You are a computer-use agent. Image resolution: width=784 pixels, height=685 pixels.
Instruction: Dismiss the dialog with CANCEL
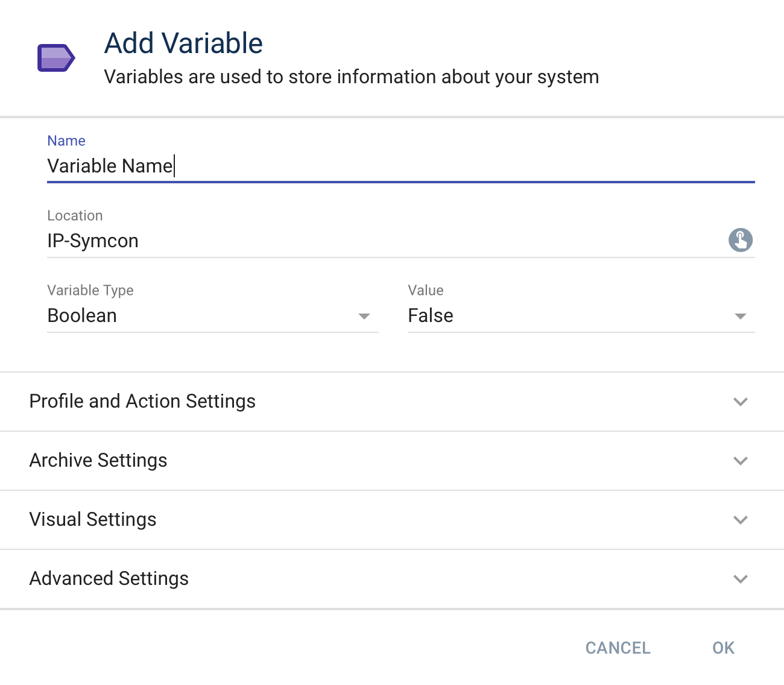(618, 648)
